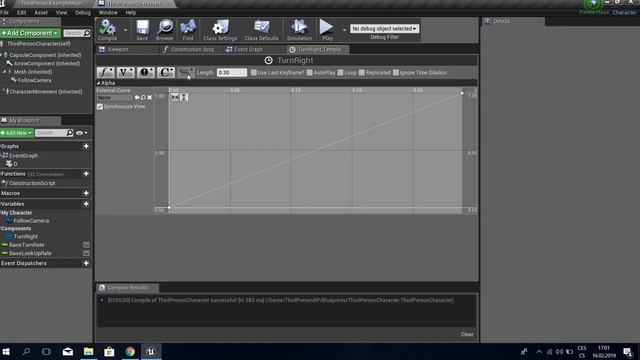Open EventGraph in My Blueprint
The height and width of the screenshot is (360, 640).
(23, 156)
